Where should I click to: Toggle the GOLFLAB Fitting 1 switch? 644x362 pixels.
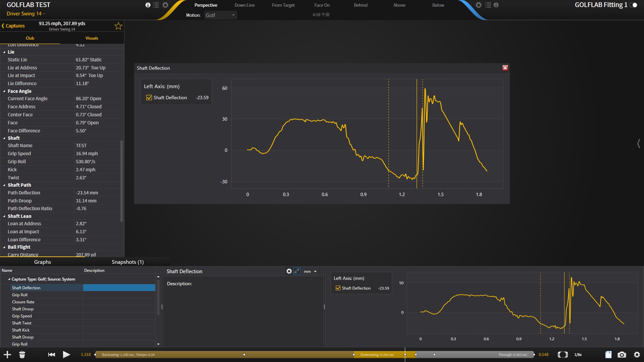point(633,5)
